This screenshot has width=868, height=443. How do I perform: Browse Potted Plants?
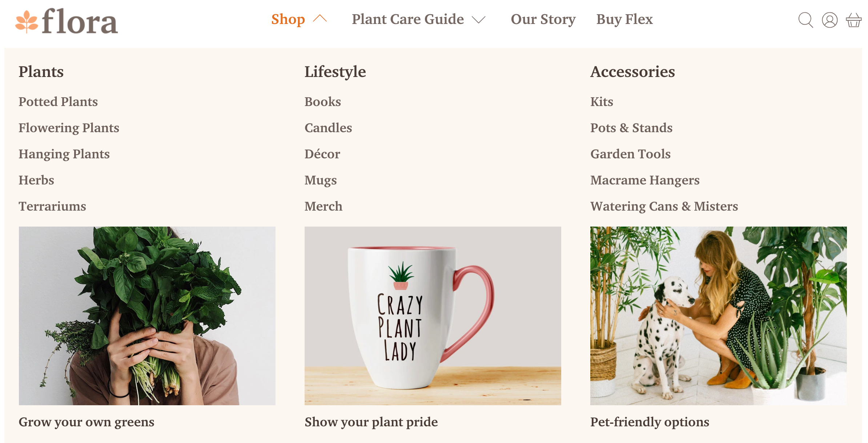[58, 102]
